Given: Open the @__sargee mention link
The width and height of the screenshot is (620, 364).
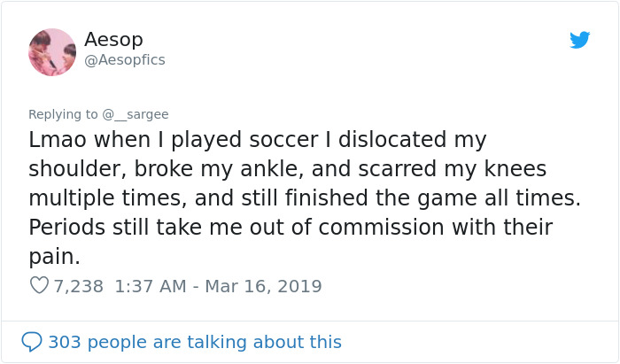Looking at the screenshot, I should (136, 114).
